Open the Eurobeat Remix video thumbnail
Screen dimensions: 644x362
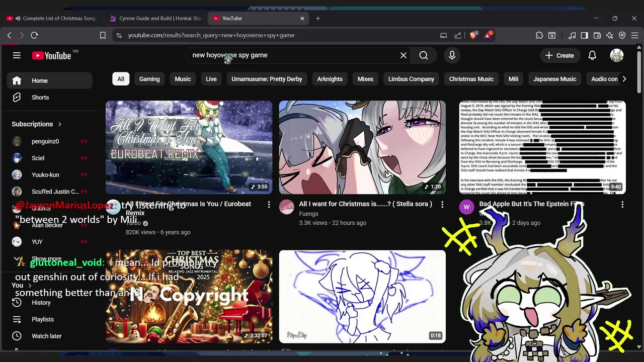[x=189, y=147]
